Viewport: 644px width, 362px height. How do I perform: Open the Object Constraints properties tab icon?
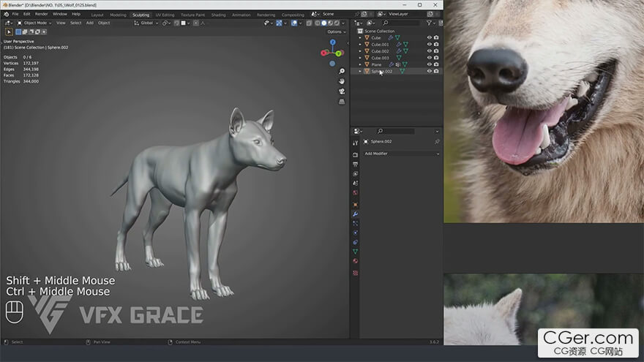[x=355, y=242]
